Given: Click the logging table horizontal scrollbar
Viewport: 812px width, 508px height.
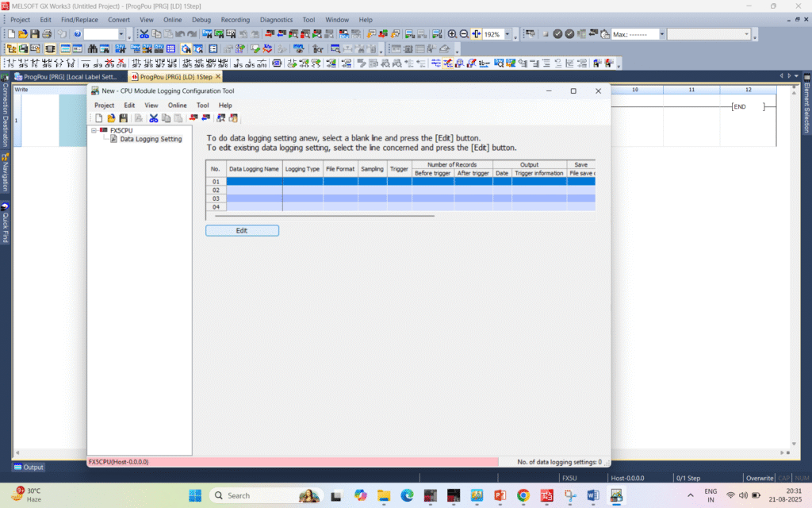Looking at the screenshot, I should [324, 216].
